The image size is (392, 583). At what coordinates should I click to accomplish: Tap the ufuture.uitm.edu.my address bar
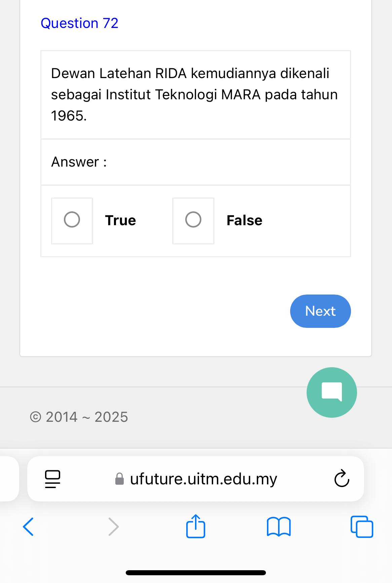pos(203,479)
